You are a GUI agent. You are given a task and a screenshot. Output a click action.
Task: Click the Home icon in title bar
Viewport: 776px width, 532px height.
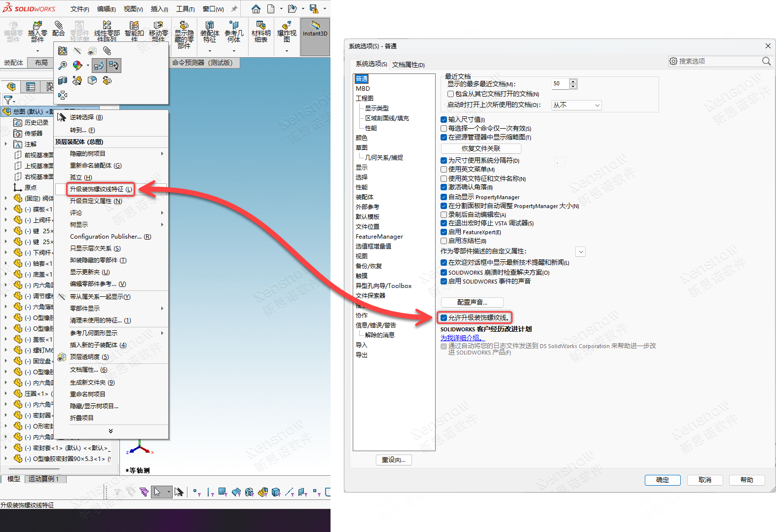click(x=256, y=9)
